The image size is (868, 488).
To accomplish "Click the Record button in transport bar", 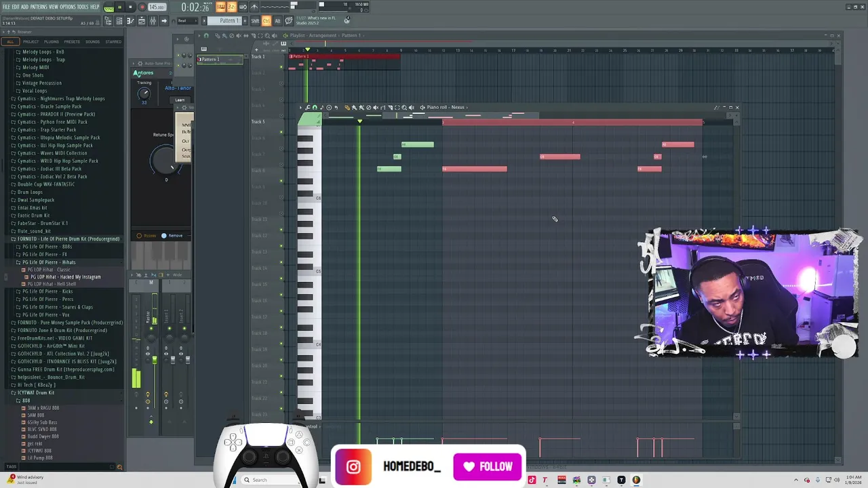I will click(142, 7).
